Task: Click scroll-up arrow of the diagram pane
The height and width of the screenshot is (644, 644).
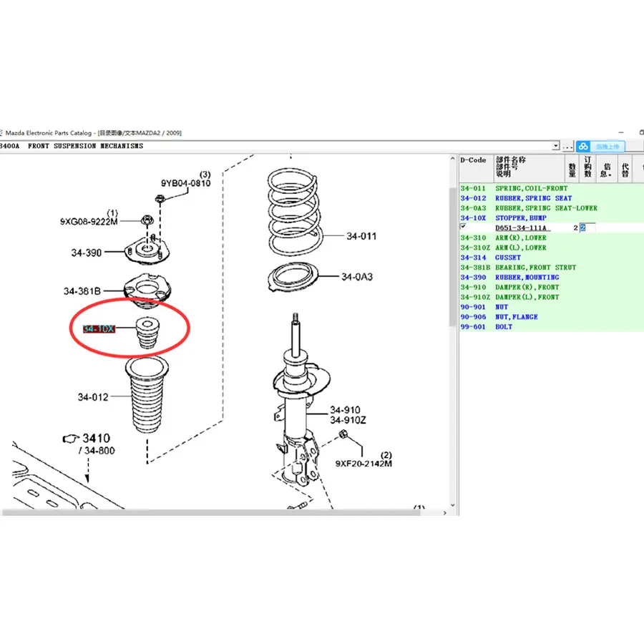Action: 453,159
